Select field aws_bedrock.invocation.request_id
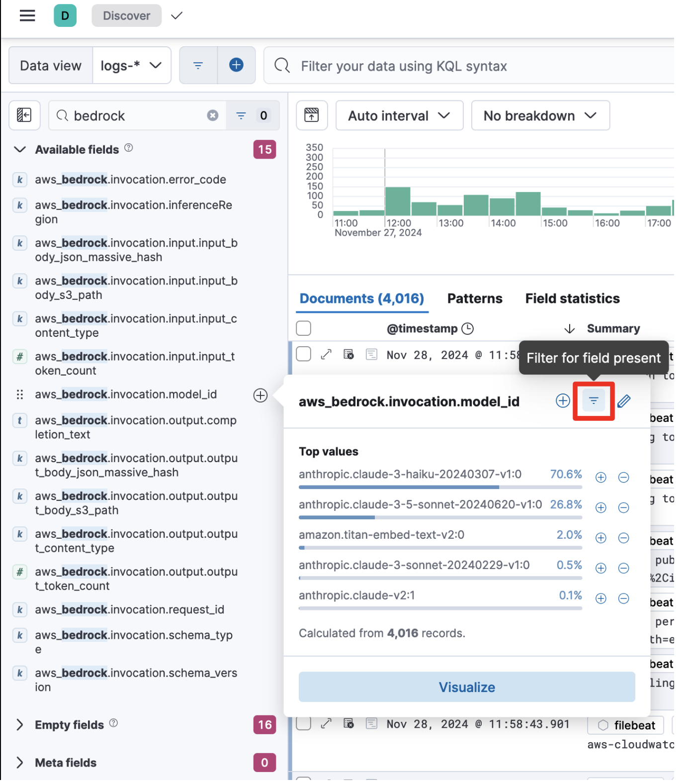 (x=130, y=609)
